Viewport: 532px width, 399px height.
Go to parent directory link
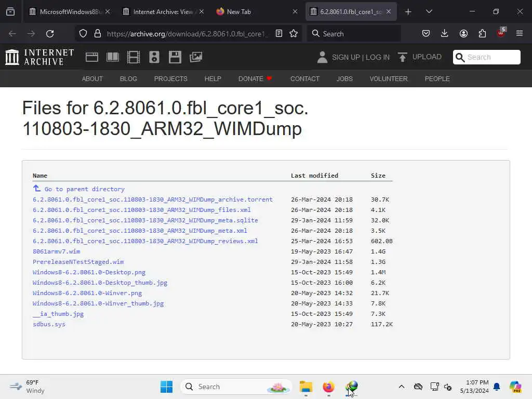pos(79,189)
